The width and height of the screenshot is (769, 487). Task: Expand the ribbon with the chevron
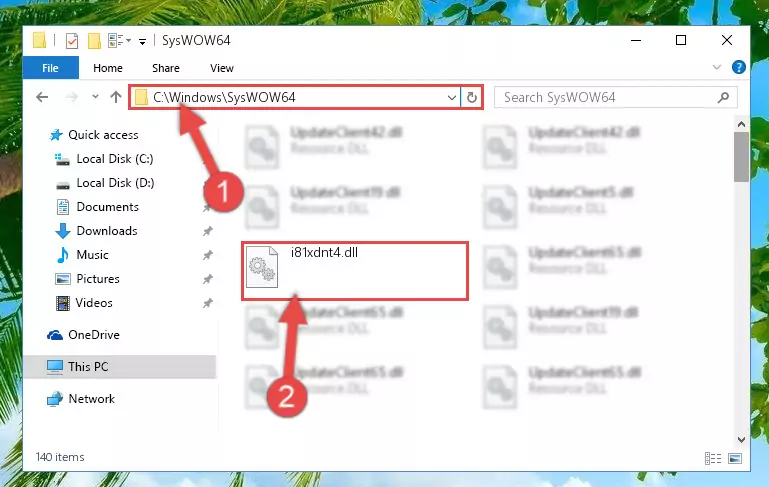click(717, 67)
